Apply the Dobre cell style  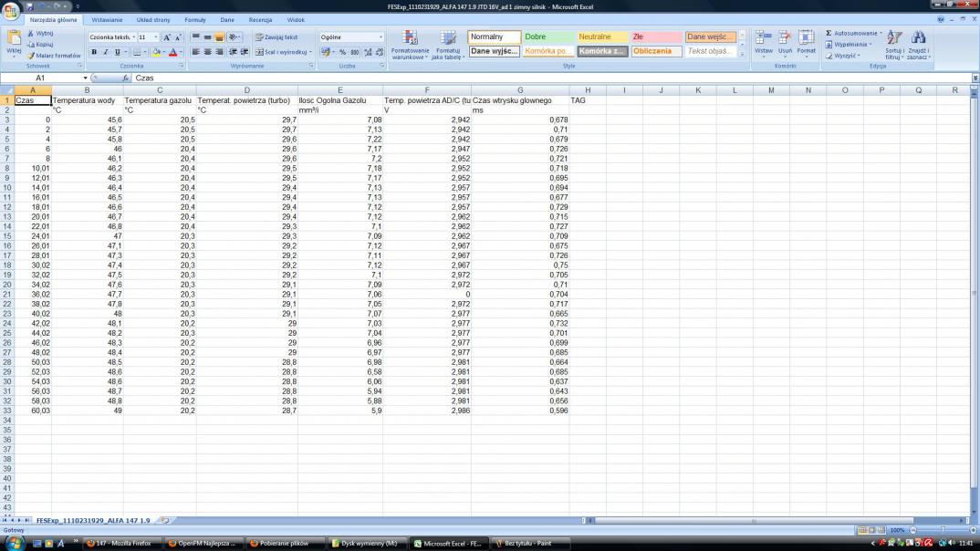click(x=547, y=37)
